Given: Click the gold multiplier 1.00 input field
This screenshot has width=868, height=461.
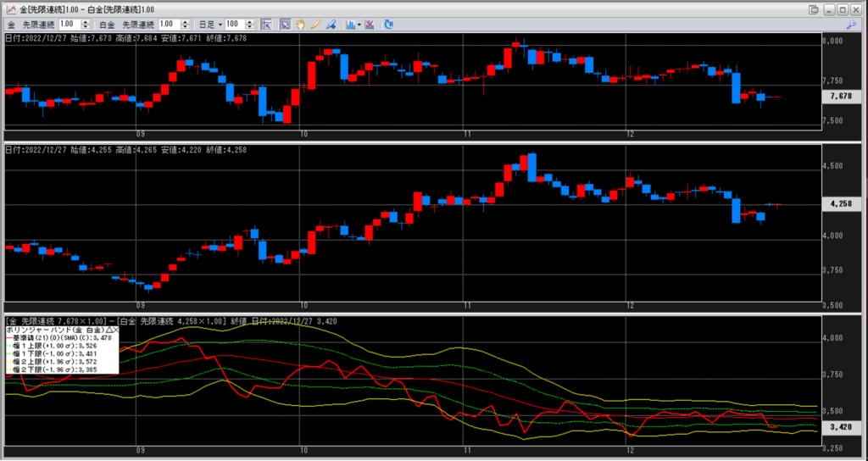Looking at the screenshot, I should coord(70,25).
